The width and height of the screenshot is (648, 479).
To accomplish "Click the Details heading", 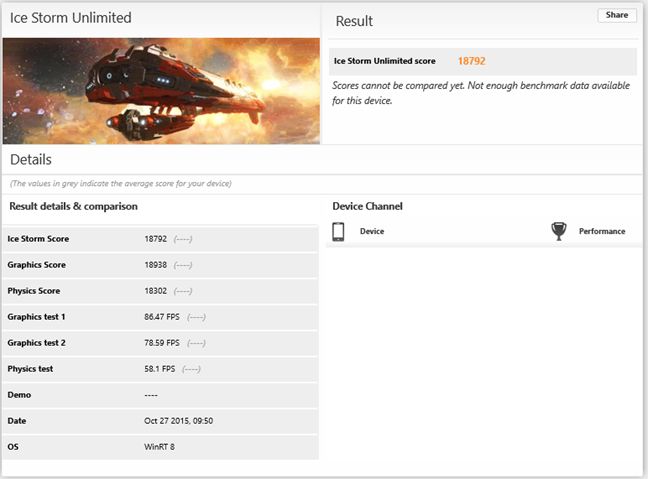I will point(31,160).
